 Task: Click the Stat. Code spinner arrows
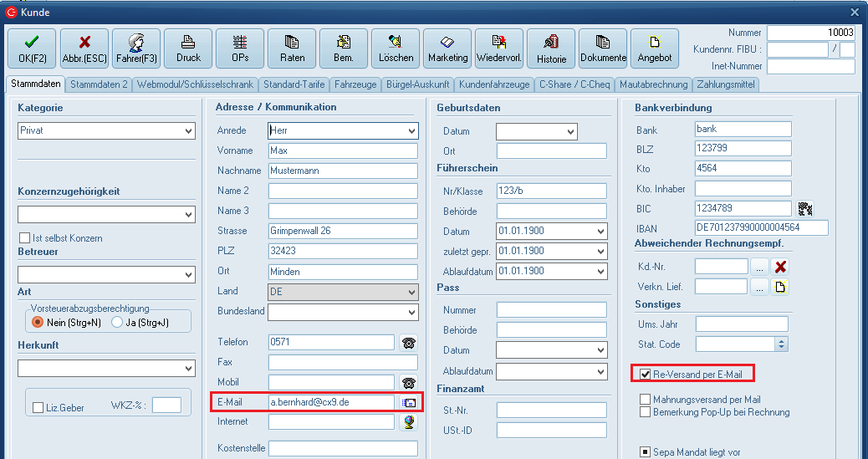(781, 344)
